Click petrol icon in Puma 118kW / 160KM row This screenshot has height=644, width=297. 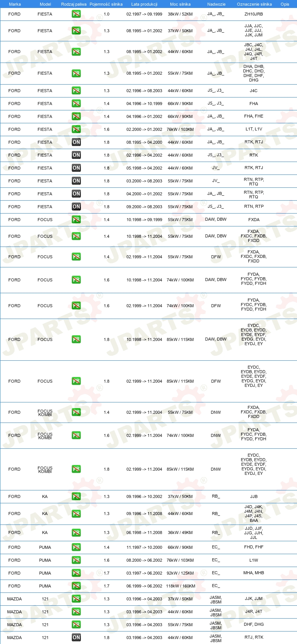(x=76, y=586)
